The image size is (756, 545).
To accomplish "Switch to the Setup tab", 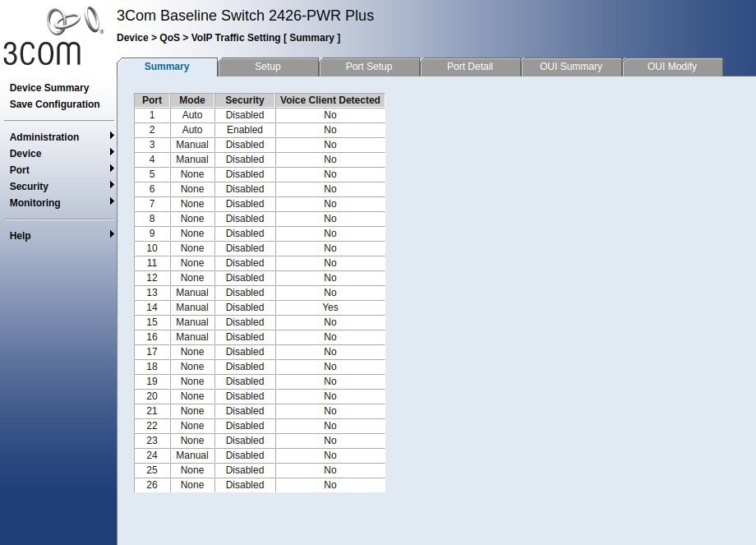I will (x=268, y=67).
